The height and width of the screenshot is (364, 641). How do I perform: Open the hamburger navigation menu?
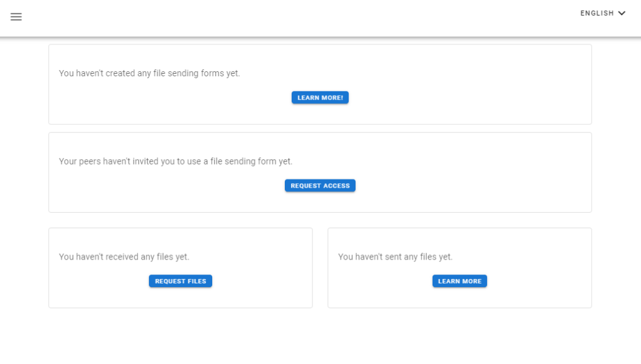[x=16, y=17]
